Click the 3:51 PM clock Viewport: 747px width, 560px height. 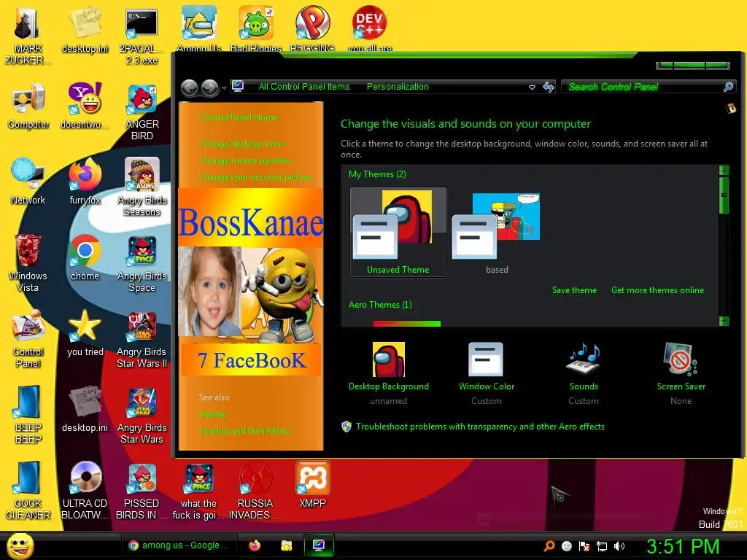(x=683, y=546)
